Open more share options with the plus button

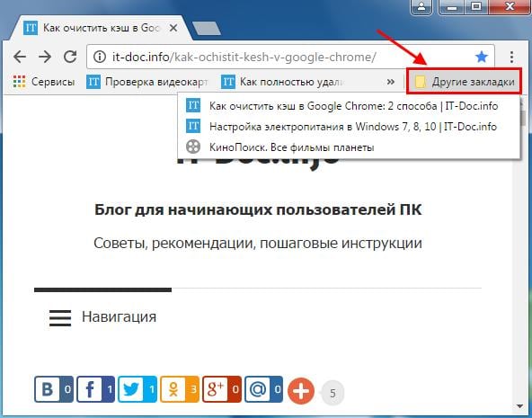tap(301, 391)
